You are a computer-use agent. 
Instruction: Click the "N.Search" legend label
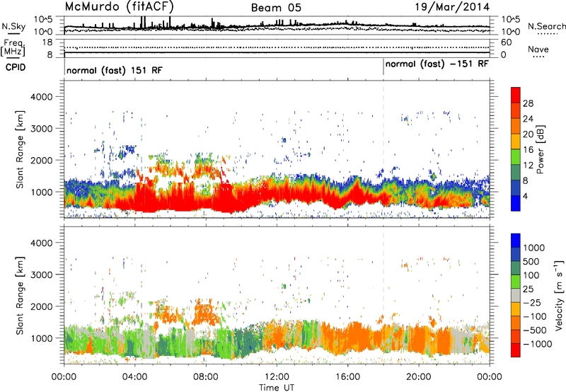(x=546, y=26)
